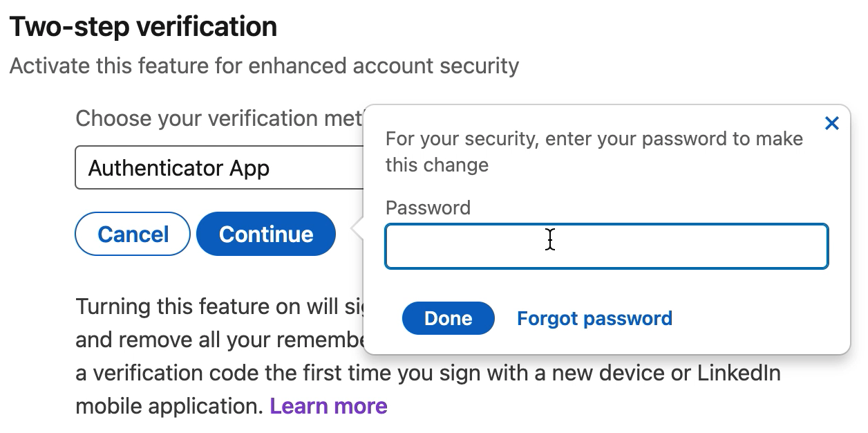Click the Two-step verification heading

pyautogui.click(x=143, y=27)
